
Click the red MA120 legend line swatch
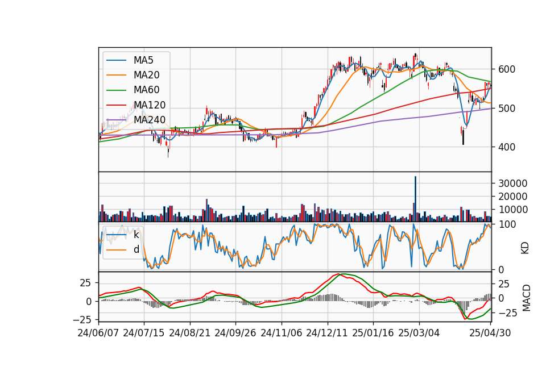(116, 105)
